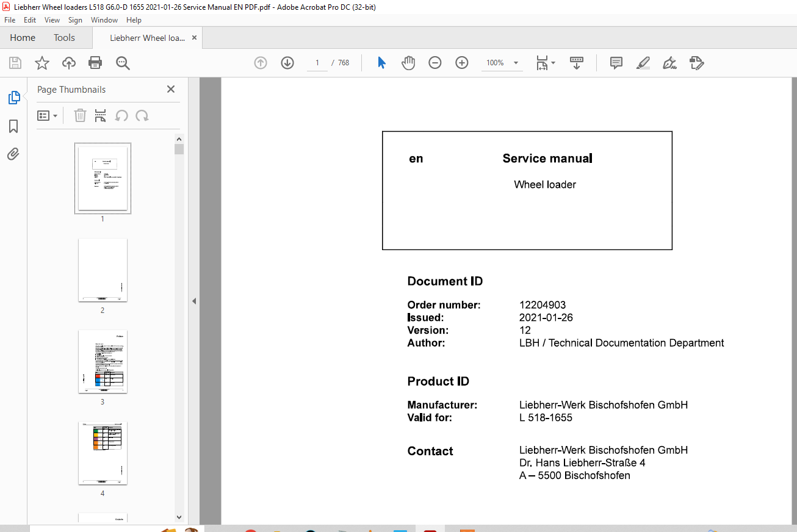
Task: Click thumbnail scrollbar up arrow
Action: [179, 138]
